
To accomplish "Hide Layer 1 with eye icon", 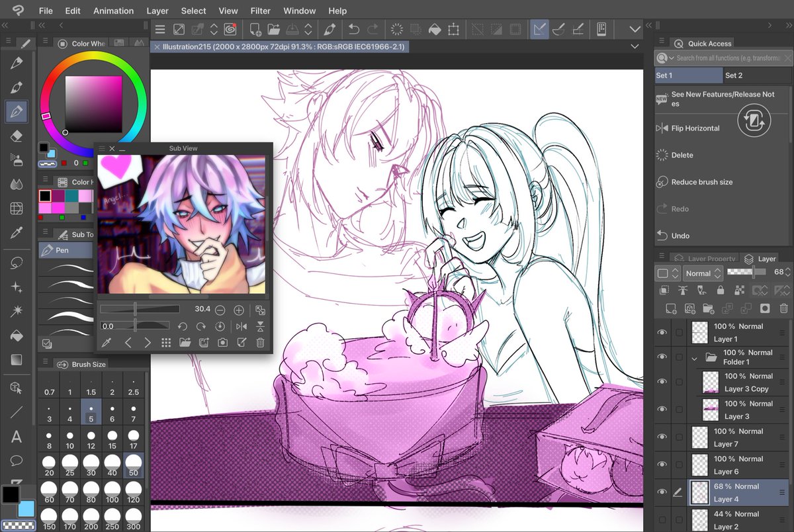I will (662, 333).
